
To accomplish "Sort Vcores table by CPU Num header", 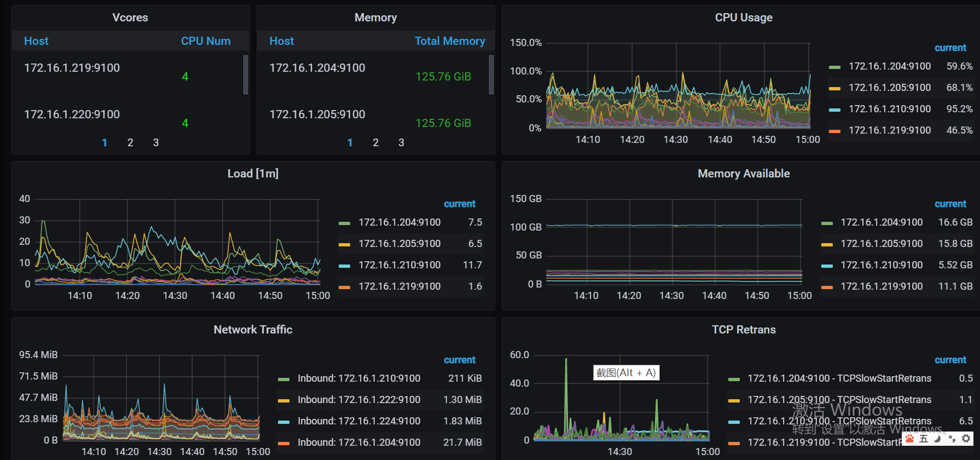I will pos(205,41).
